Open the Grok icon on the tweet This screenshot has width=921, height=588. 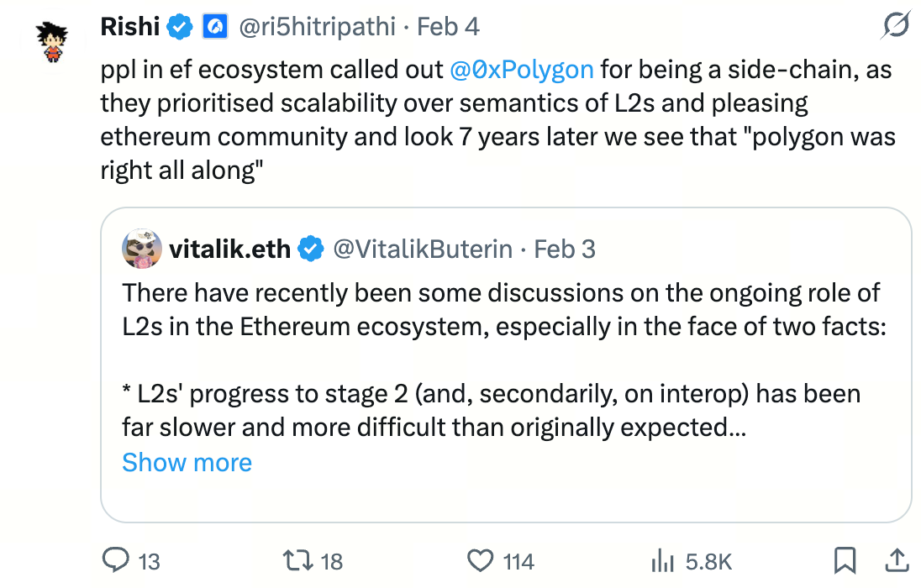896,28
